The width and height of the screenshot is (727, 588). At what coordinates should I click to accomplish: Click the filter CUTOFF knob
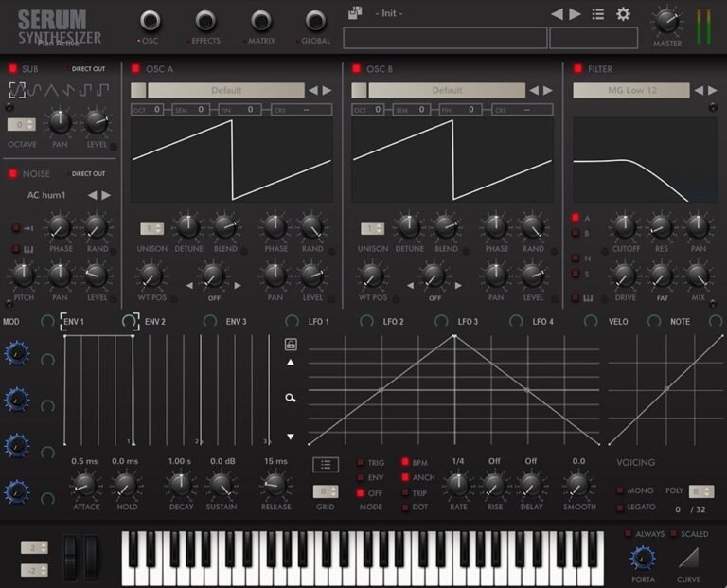click(x=625, y=226)
